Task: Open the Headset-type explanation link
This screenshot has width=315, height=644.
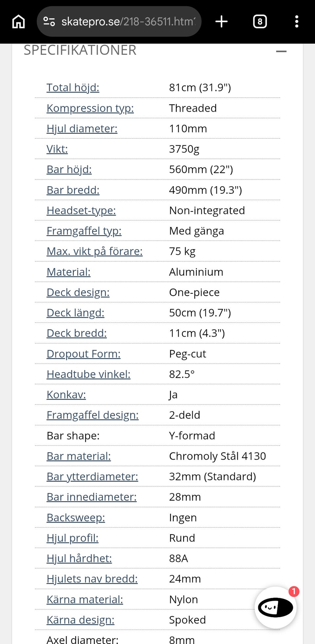Action: [81, 211]
